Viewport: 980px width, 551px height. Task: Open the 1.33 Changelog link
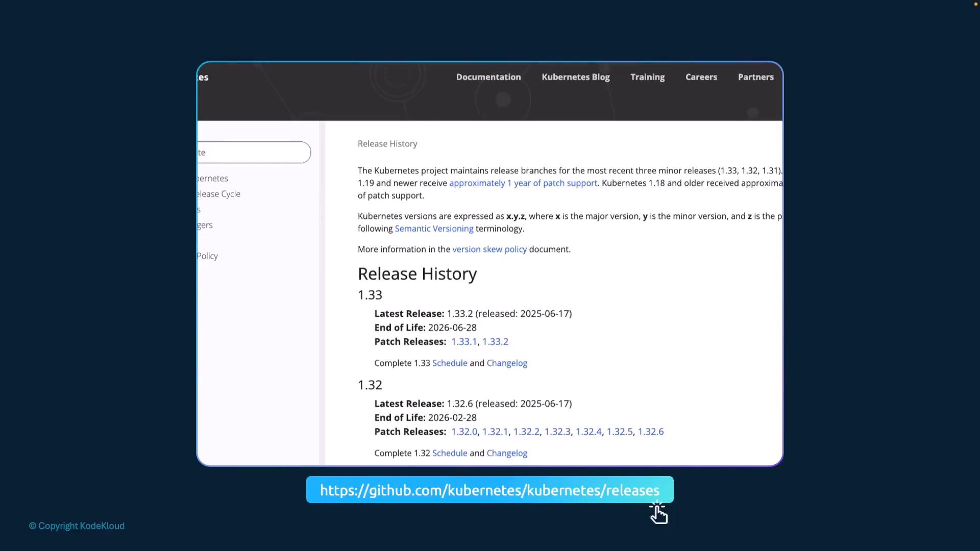point(507,363)
